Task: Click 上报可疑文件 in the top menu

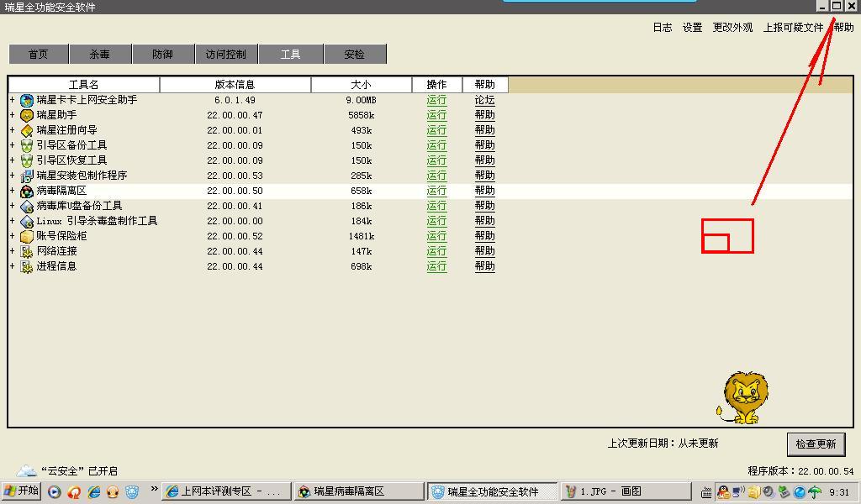Action: pos(793,28)
